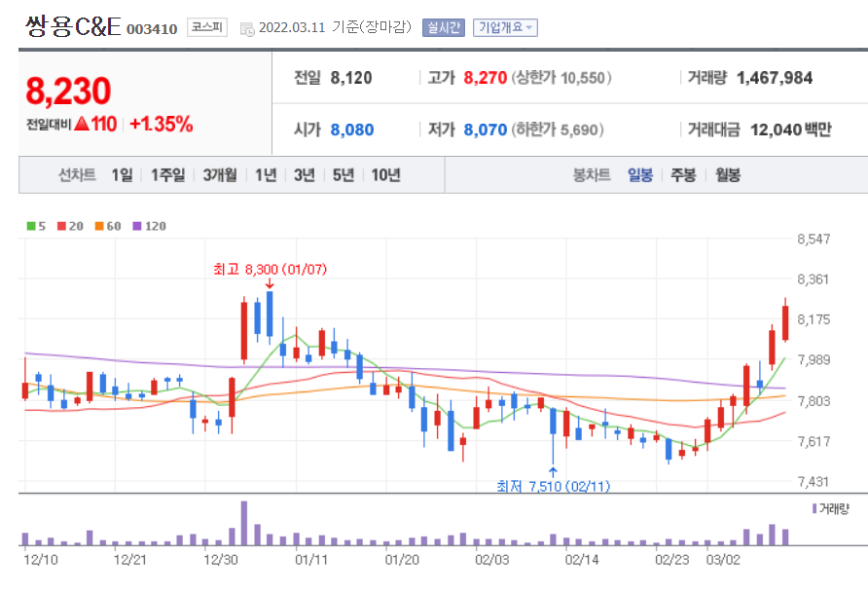Click the purple 거래량 volume legend marker
The height and width of the screenshot is (594, 868).
pyautogui.click(x=814, y=508)
